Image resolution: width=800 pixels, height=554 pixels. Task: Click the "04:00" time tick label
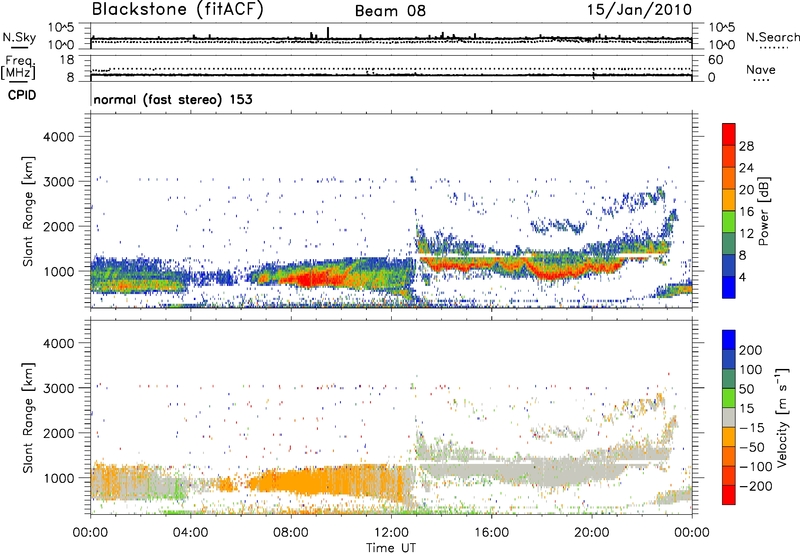tap(190, 533)
